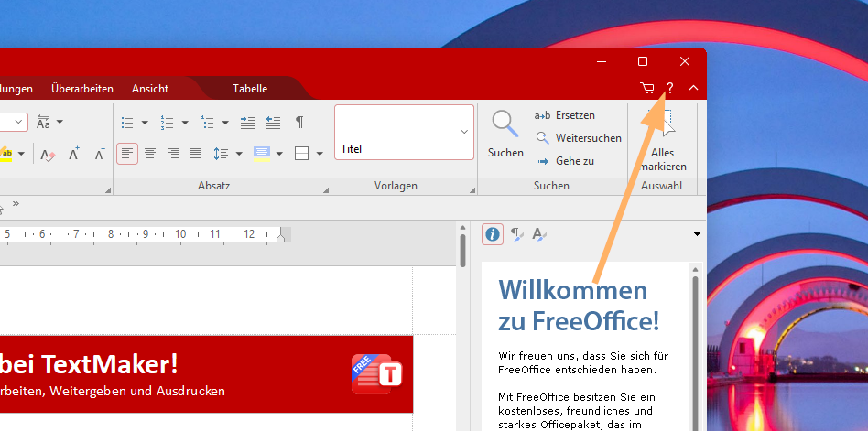Open the font size combo box dropdown
This screenshot has width=868, height=431.
point(19,122)
